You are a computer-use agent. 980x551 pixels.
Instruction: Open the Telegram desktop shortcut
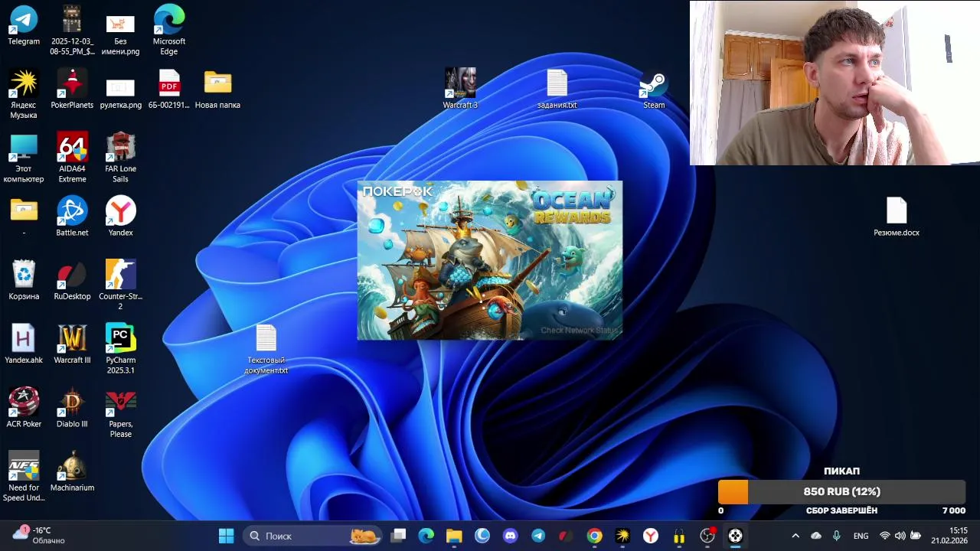tap(24, 25)
